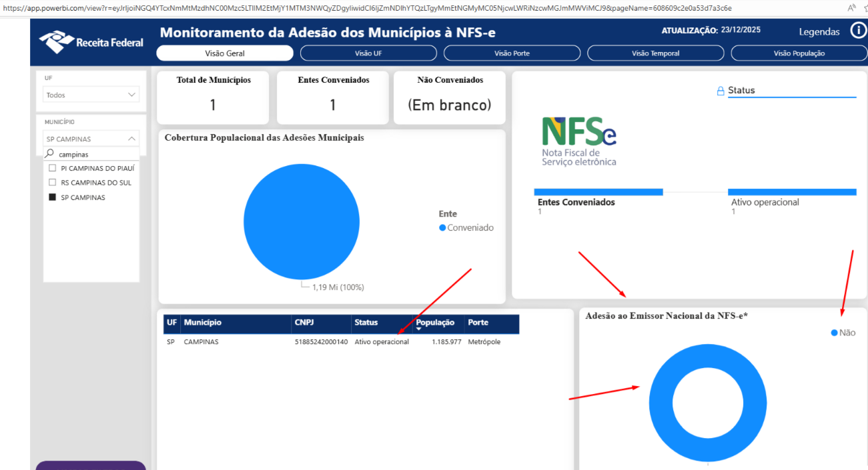This screenshot has width=868, height=470.
Task: Check the PI CAMPINAS DO PIAUÍ checkbox
Action: (x=53, y=168)
